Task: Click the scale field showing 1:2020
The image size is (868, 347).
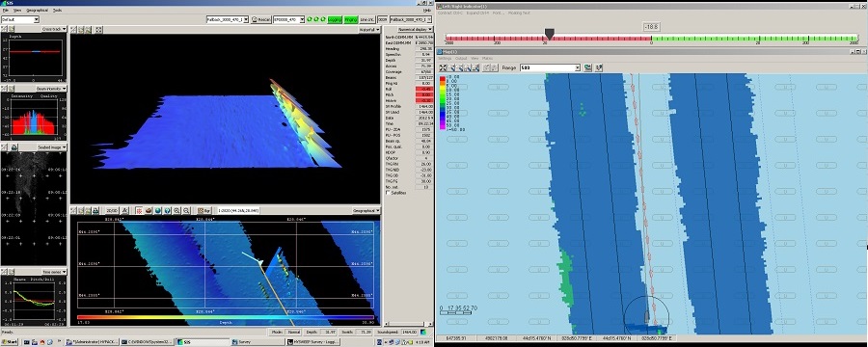Action: click(x=238, y=211)
